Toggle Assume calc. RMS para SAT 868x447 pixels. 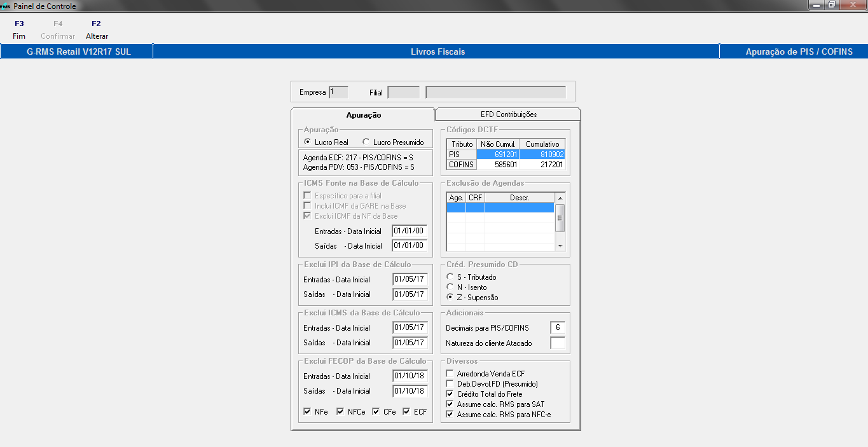tap(450, 404)
